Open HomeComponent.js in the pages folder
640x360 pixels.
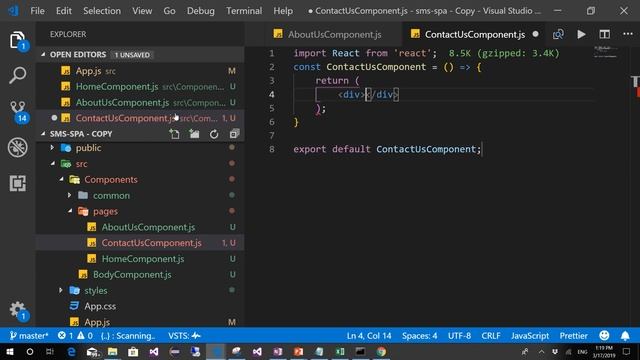pyautogui.click(x=140, y=259)
